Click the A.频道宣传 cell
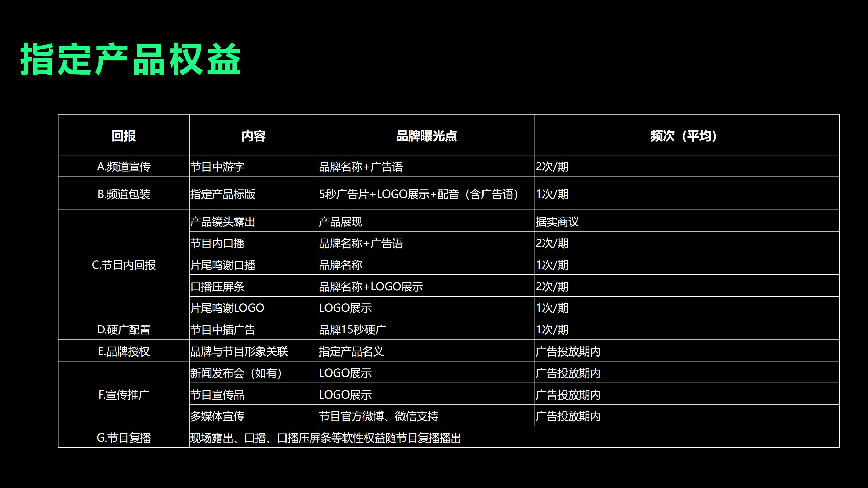This screenshot has width=868, height=488. [x=124, y=166]
